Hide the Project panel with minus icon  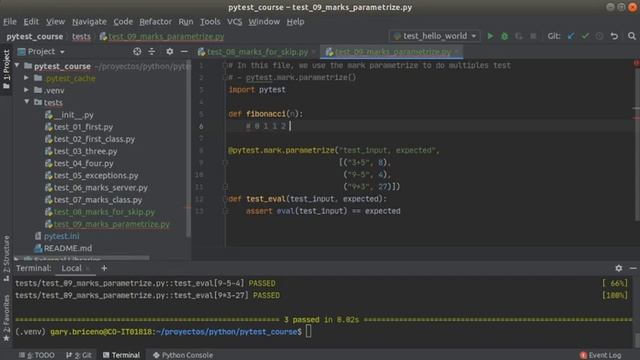point(184,51)
